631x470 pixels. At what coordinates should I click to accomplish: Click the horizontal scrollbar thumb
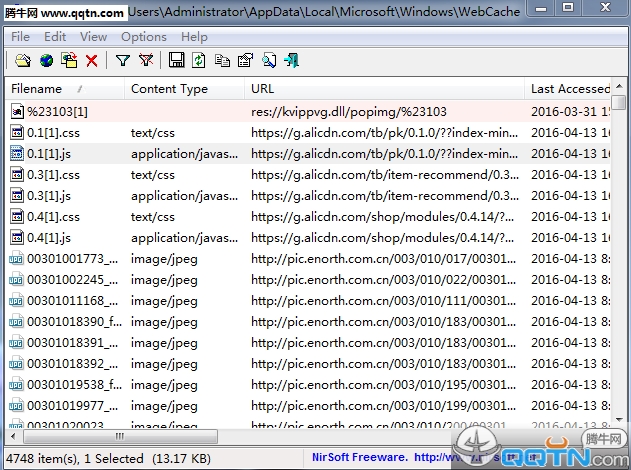click(x=120, y=436)
